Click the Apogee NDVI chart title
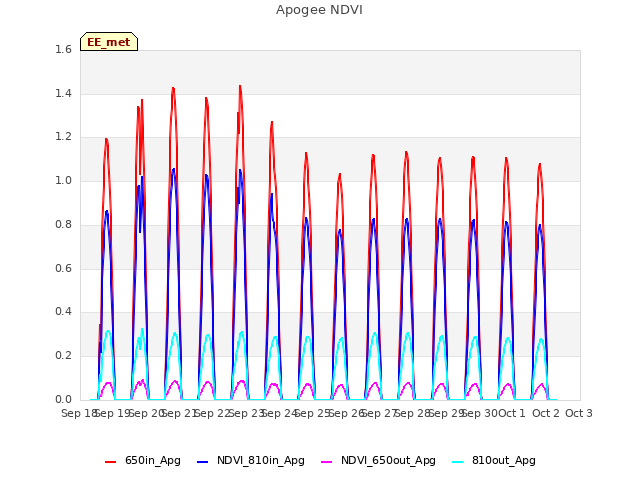Screen dimensions: 640x480 pyautogui.click(x=319, y=10)
